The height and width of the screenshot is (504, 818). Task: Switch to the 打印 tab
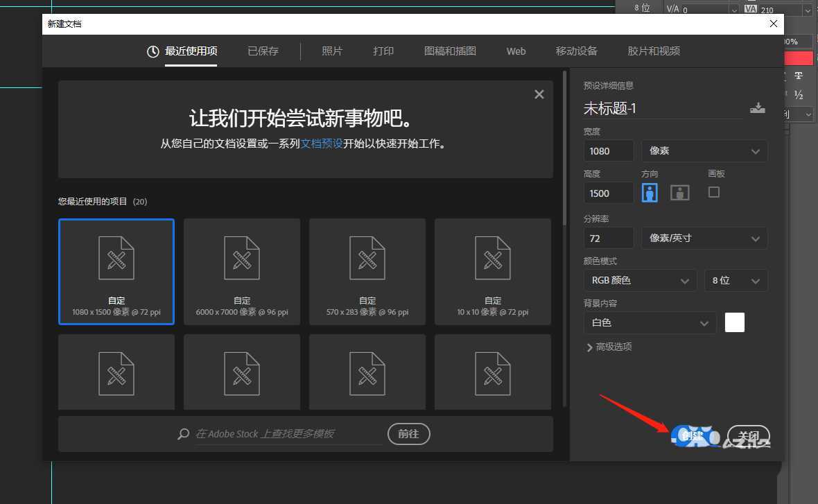383,51
